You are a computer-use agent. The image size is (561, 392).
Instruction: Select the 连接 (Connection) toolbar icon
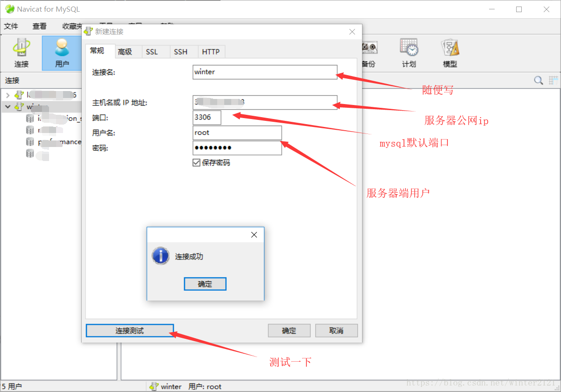(x=21, y=52)
